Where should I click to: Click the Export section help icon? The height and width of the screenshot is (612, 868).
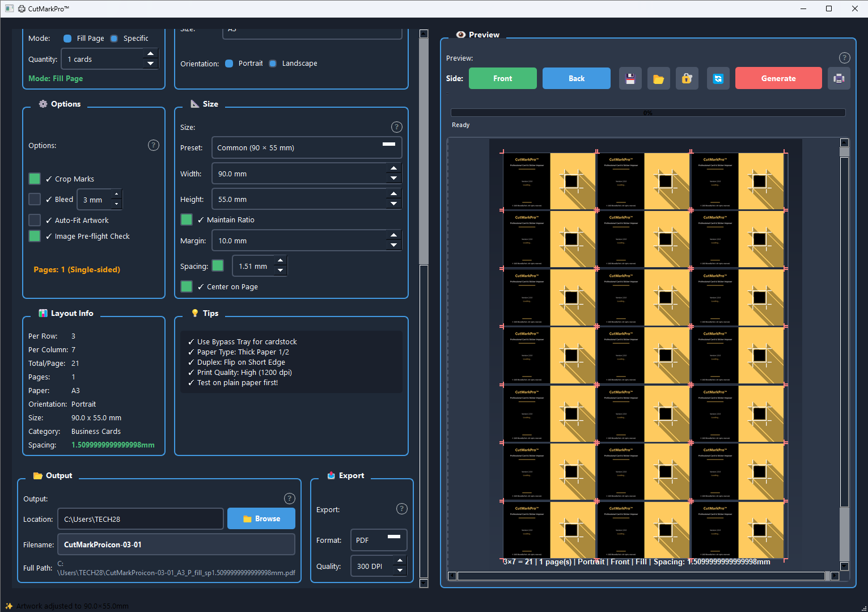tap(401, 509)
